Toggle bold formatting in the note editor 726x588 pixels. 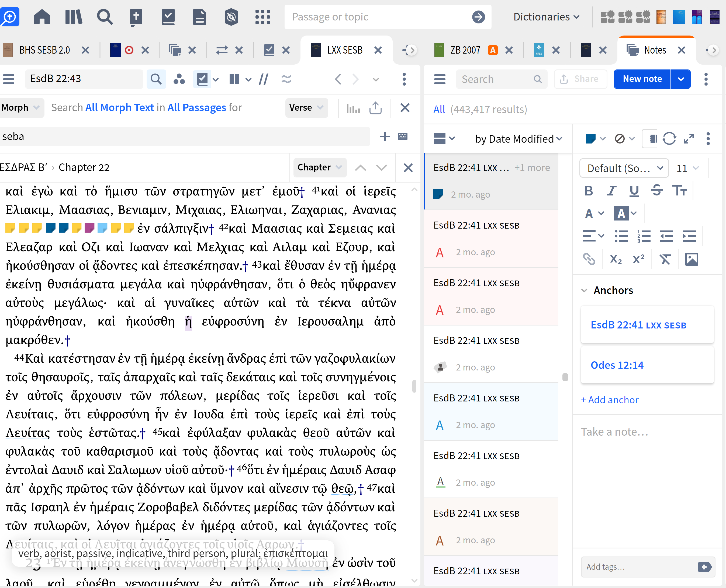click(x=589, y=191)
